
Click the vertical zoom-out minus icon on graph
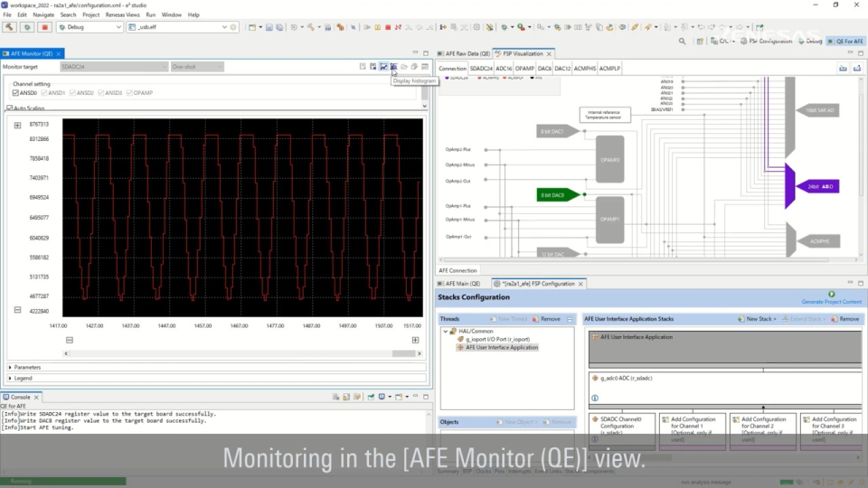coord(17,310)
